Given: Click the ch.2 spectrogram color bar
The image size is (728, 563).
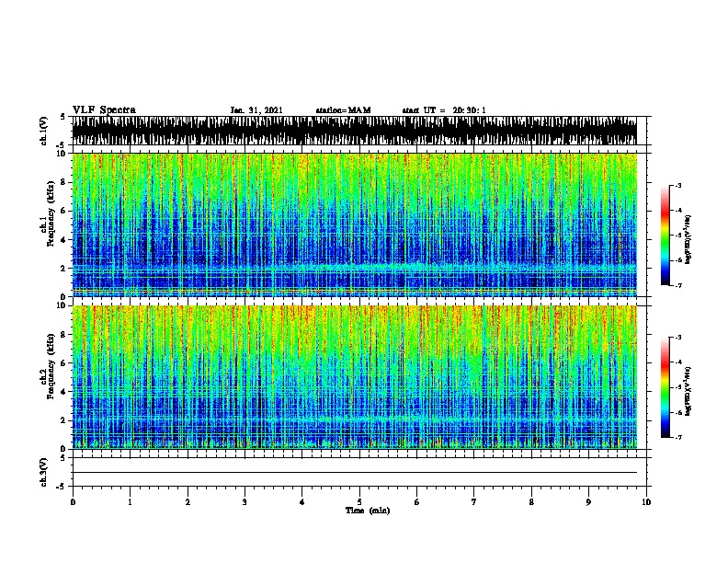Looking at the screenshot, I should click(665, 387).
